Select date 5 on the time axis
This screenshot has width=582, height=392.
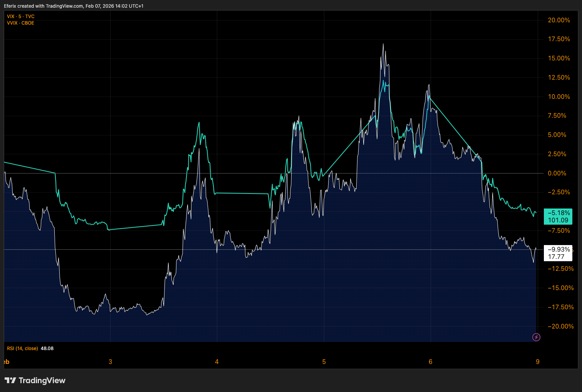pos(324,362)
